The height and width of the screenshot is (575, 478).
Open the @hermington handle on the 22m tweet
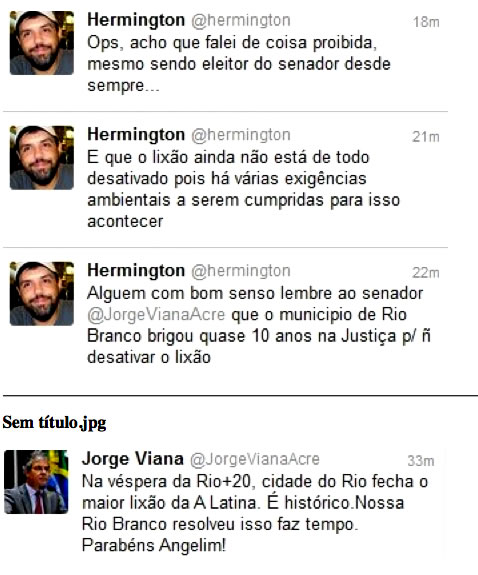pyautogui.click(x=241, y=271)
